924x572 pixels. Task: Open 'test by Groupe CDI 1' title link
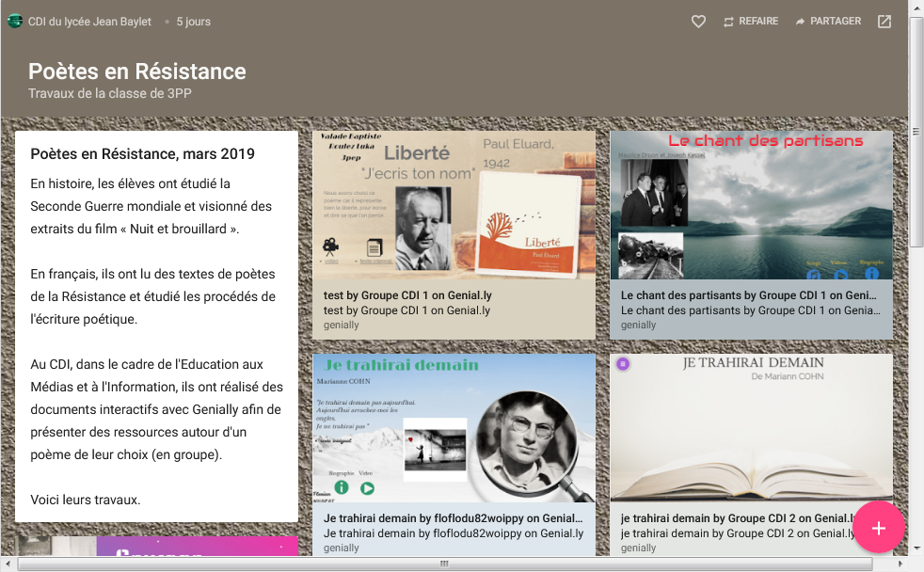407,295
